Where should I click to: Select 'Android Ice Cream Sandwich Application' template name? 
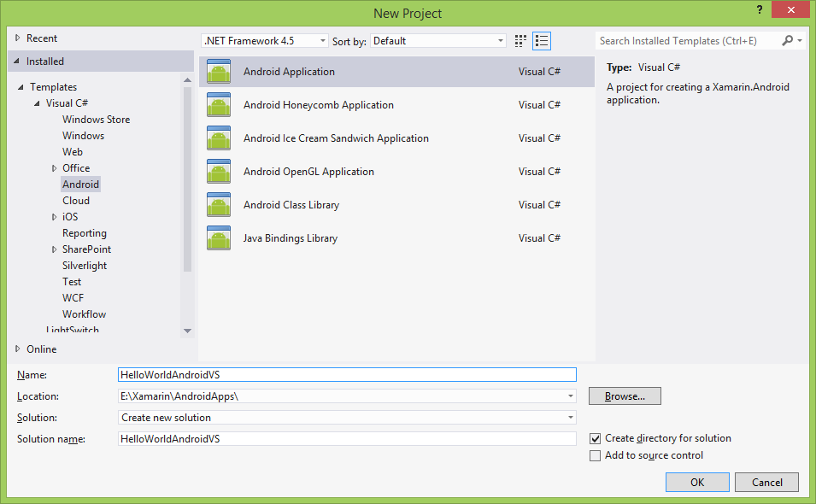(336, 138)
